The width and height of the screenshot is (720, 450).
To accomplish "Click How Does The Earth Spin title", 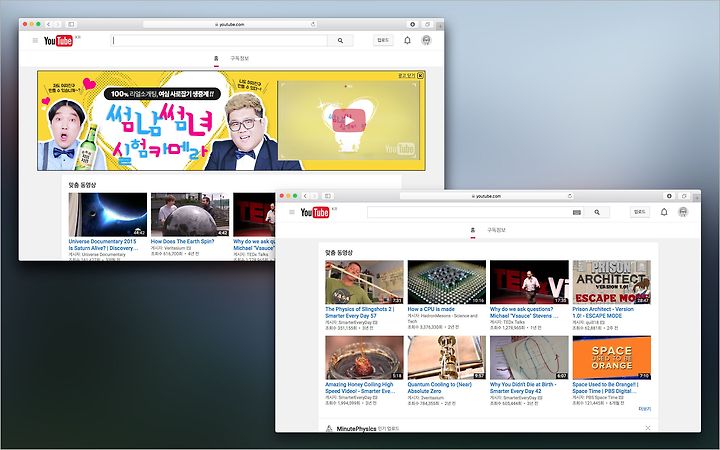I will point(182,241).
